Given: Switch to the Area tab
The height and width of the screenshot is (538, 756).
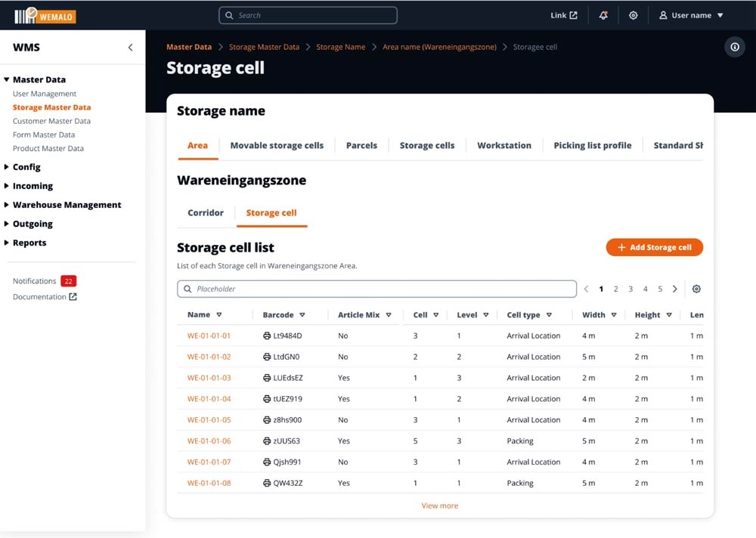Looking at the screenshot, I should coord(197,146).
